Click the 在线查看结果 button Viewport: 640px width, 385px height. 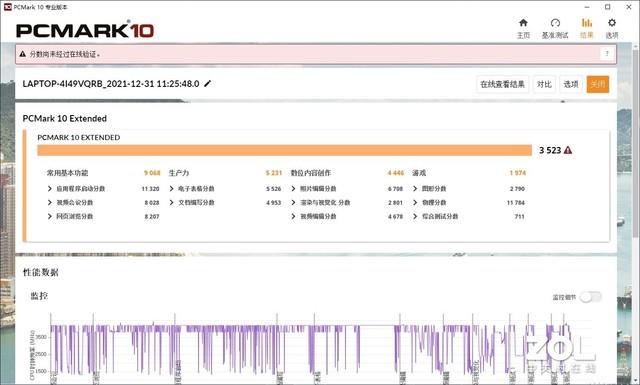502,84
